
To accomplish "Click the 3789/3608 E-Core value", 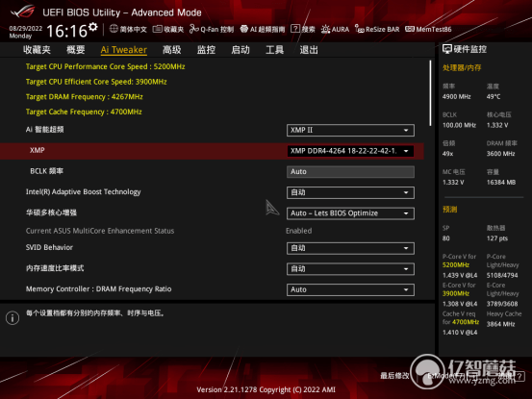I will click(x=502, y=304).
